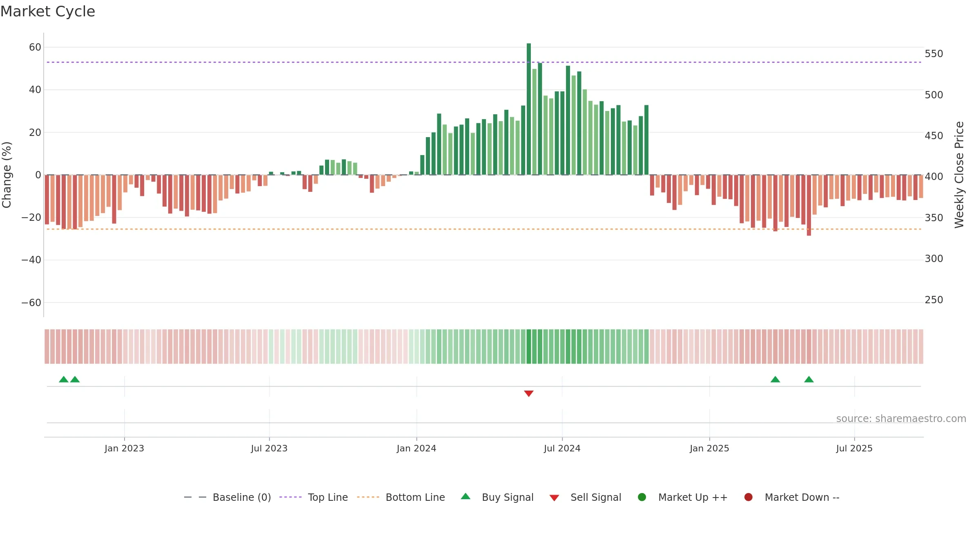
Task: Toggle the Buy Signal legend entry
Action: click(x=497, y=497)
